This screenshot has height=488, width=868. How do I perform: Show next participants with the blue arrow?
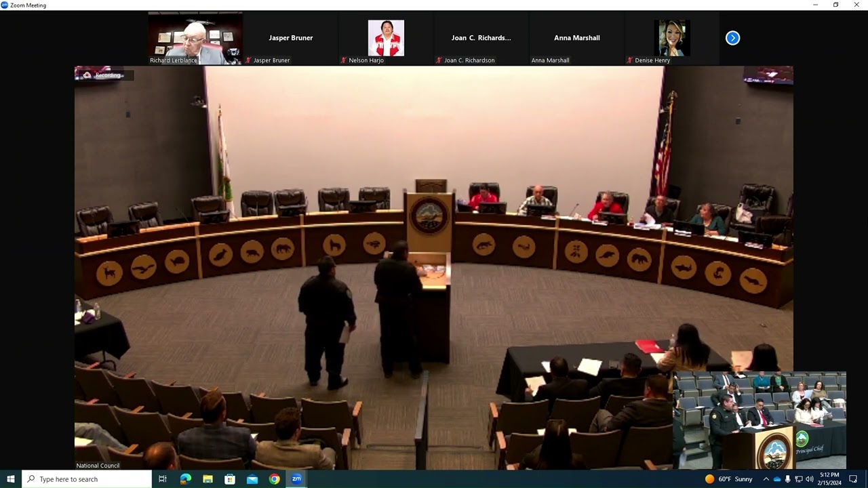[732, 38]
